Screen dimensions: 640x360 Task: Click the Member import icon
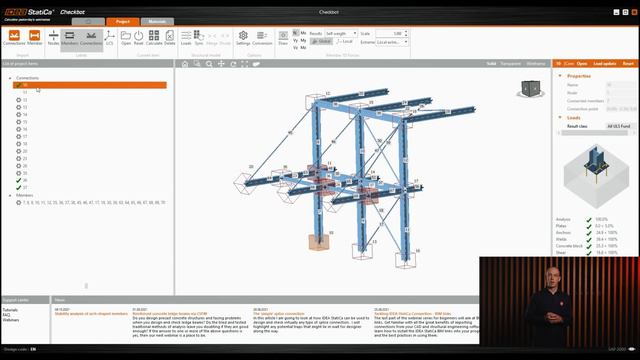click(x=35, y=38)
